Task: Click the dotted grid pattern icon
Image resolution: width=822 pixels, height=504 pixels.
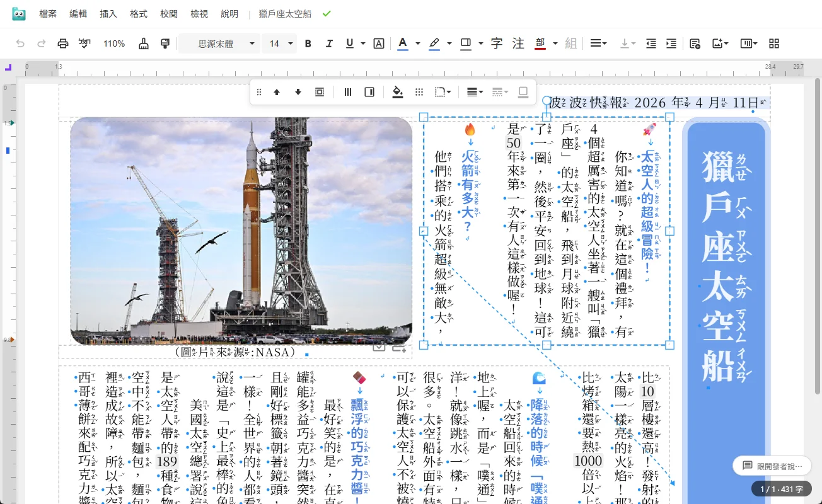Action: (419, 92)
